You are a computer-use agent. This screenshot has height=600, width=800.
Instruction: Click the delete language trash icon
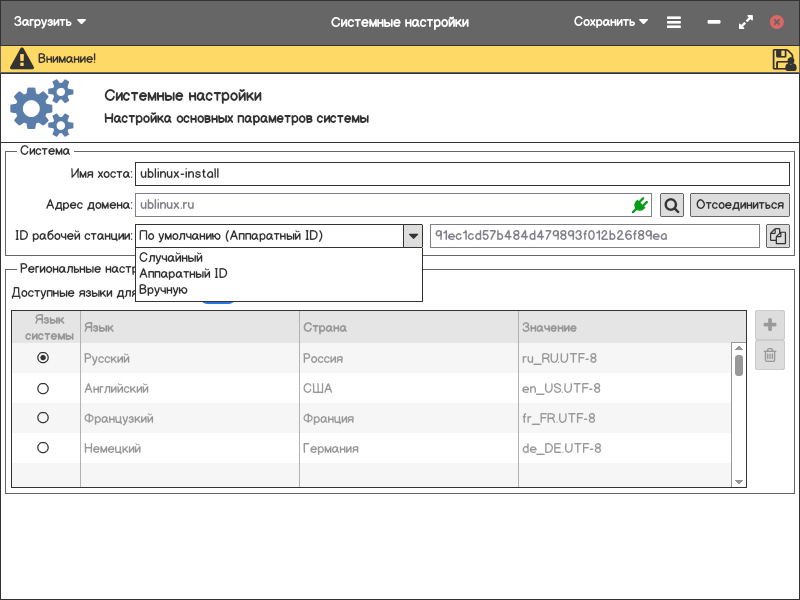point(770,355)
